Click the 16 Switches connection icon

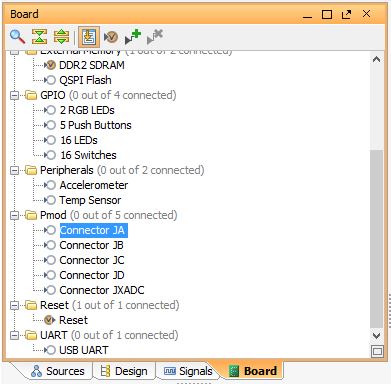point(50,155)
